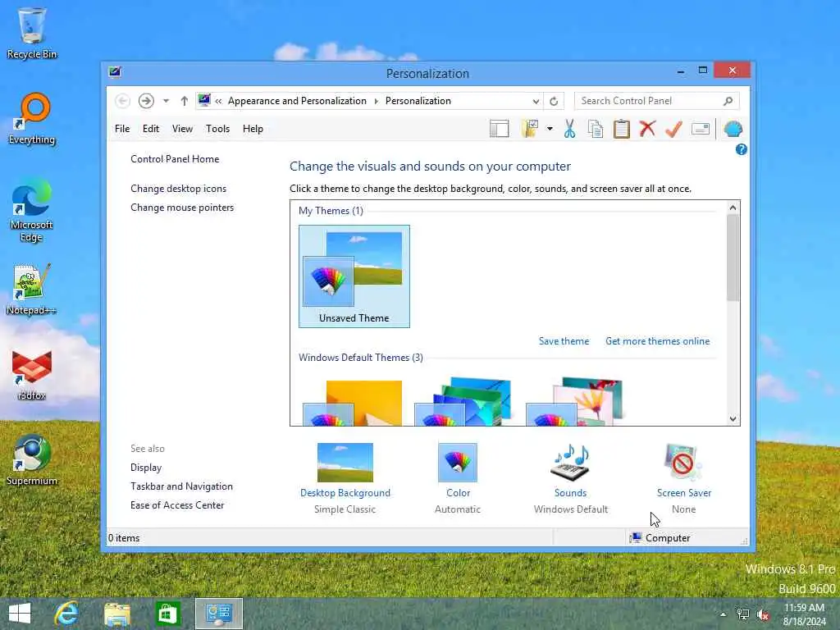Open the Edit menu
This screenshot has height=630, width=840.
pos(151,129)
